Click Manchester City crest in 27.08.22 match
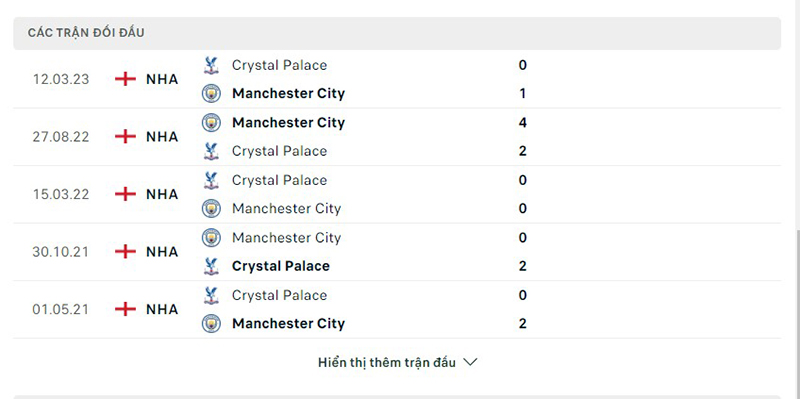Screen dimensions: 800x399 point(211,122)
